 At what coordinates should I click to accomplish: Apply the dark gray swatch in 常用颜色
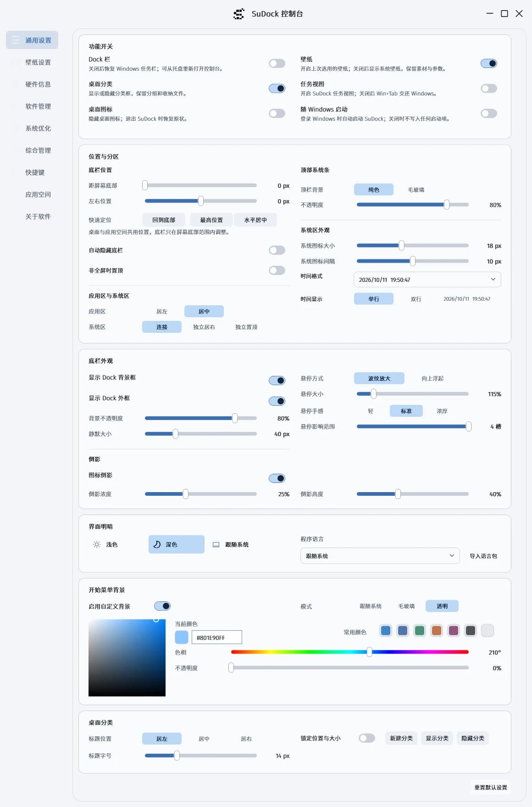point(471,631)
